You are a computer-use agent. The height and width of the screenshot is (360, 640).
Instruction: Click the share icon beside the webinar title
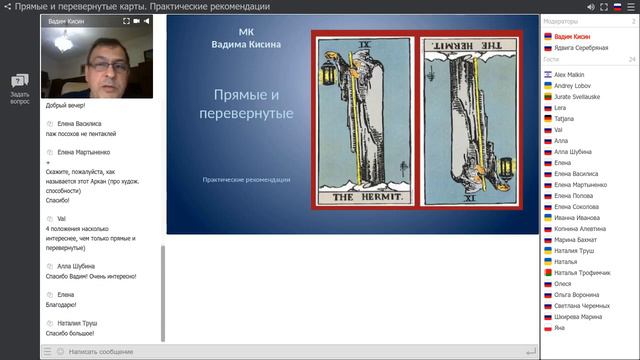click(x=7, y=7)
